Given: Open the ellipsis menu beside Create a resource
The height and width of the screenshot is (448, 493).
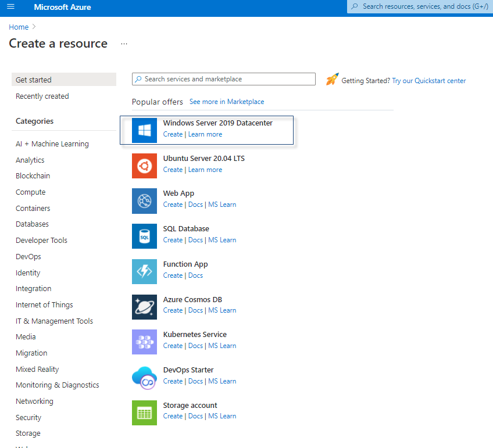Looking at the screenshot, I should (x=124, y=44).
